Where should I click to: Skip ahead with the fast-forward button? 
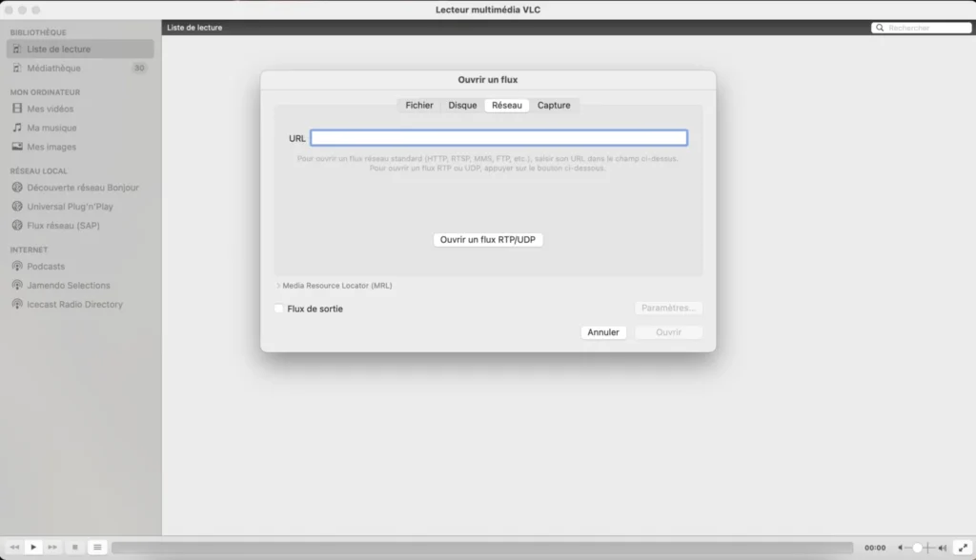pyautogui.click(x=53, y=548)
